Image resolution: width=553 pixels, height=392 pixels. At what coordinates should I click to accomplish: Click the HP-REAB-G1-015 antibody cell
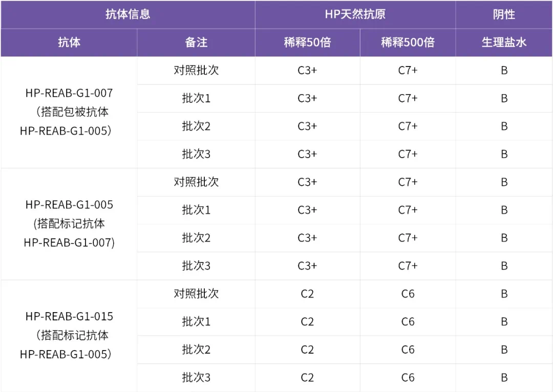[x=69, y=335]
